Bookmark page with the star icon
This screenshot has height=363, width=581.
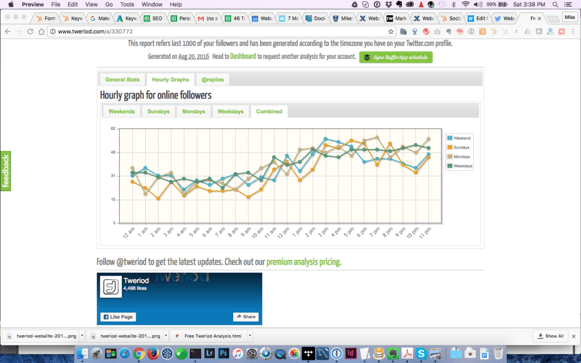pos(391,32)
